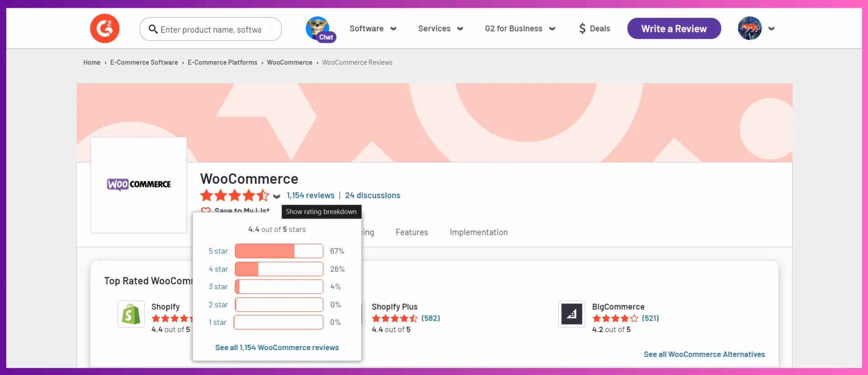Switch to the Implementation tab
This screenshot has height=375, width=868.
479,232
